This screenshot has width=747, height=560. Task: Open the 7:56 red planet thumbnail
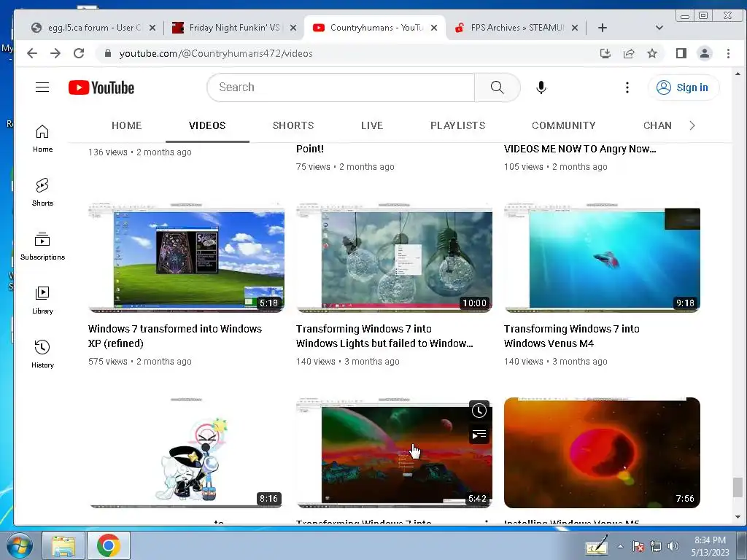[602, 452]
